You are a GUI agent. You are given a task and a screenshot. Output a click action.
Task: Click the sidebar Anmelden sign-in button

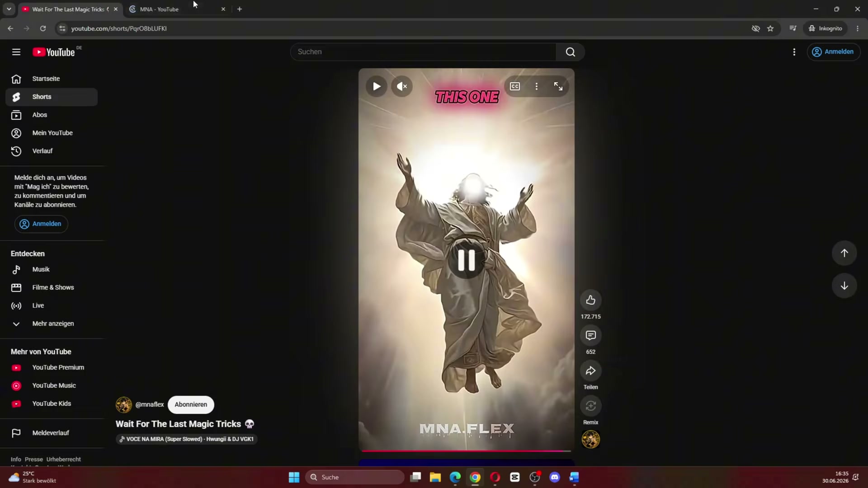tap(41, 224)
